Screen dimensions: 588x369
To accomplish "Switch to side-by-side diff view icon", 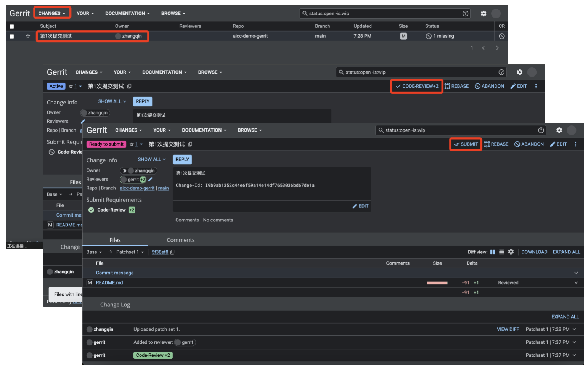I will point(492,252).
